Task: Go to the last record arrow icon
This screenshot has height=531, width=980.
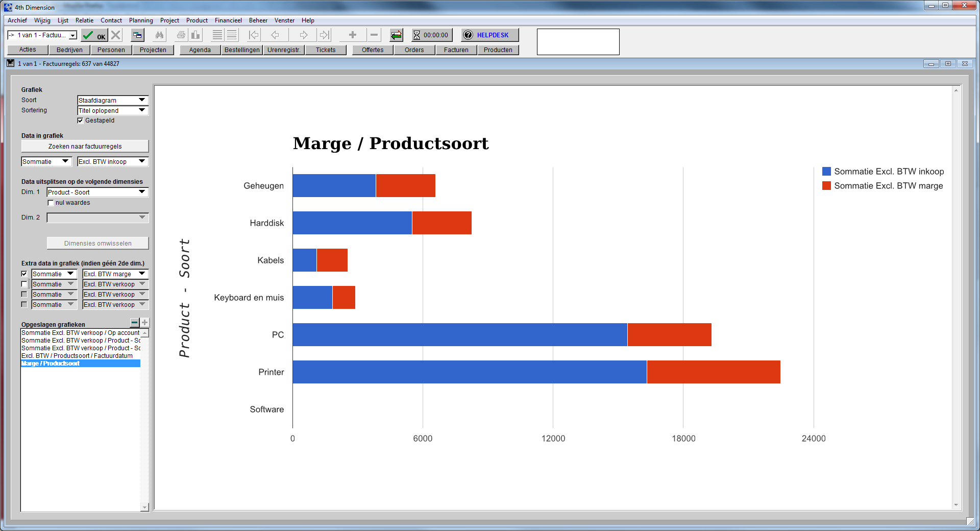Action: pos(324,35)
